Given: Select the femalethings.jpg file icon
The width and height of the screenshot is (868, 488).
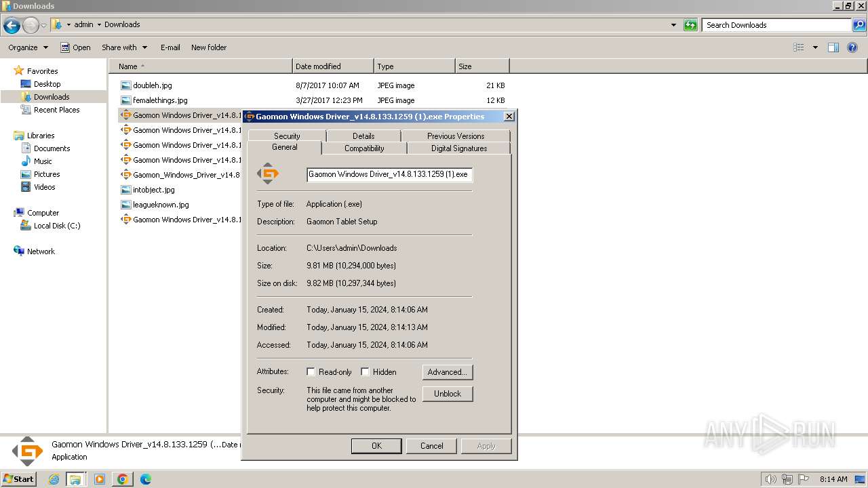Looking at the screenshot, I should [125, 100].
